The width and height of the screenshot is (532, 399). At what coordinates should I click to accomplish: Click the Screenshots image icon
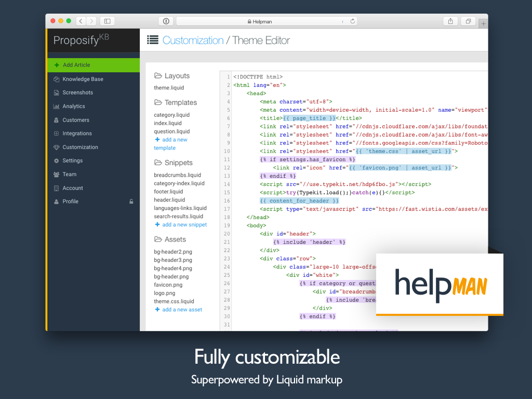(x=56, y=92)
